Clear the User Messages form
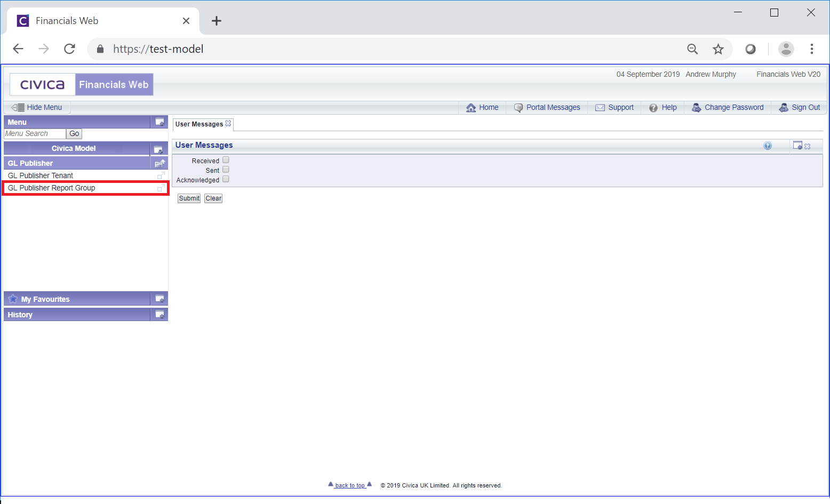 [x=213, y=198]
